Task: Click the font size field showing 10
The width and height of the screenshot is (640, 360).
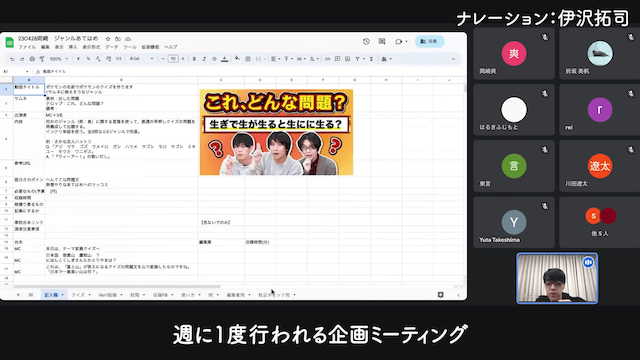Action: (x=173, y=59)
